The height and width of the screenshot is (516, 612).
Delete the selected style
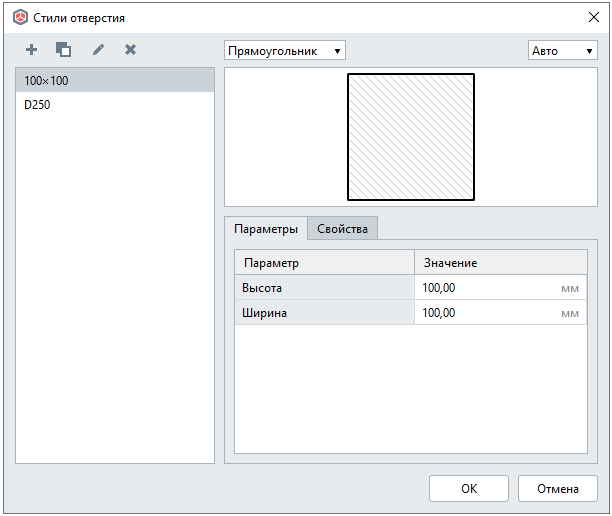(x=130, y=49)
